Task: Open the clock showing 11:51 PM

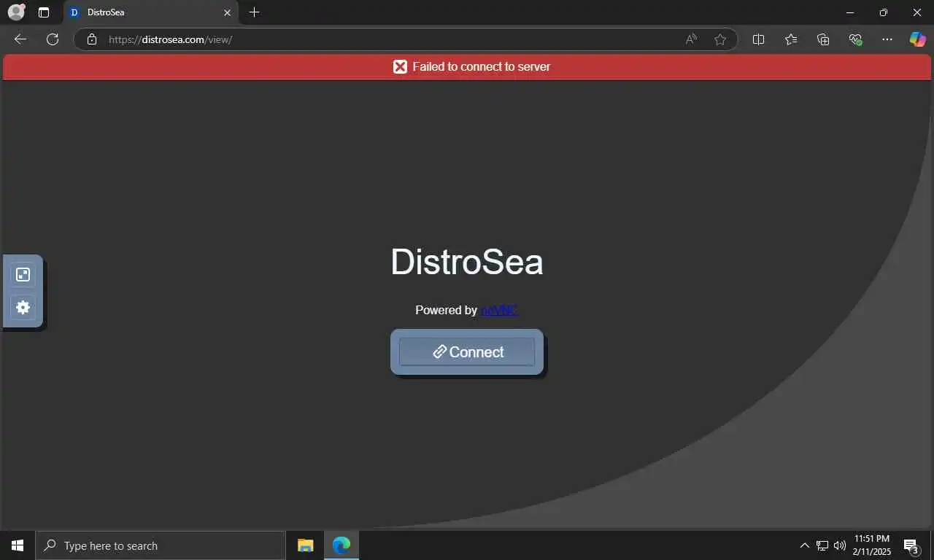Action: coord(872,545)
